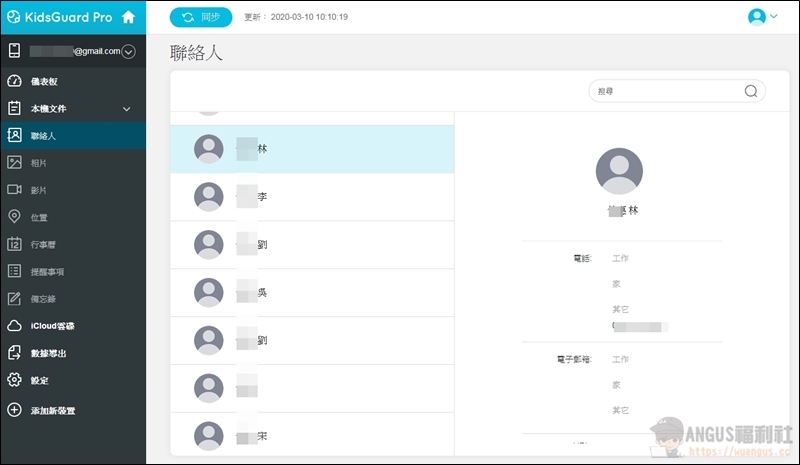Click 添加新裝置 to add a device
800x465 pixels.
click(x=52, y=410)
